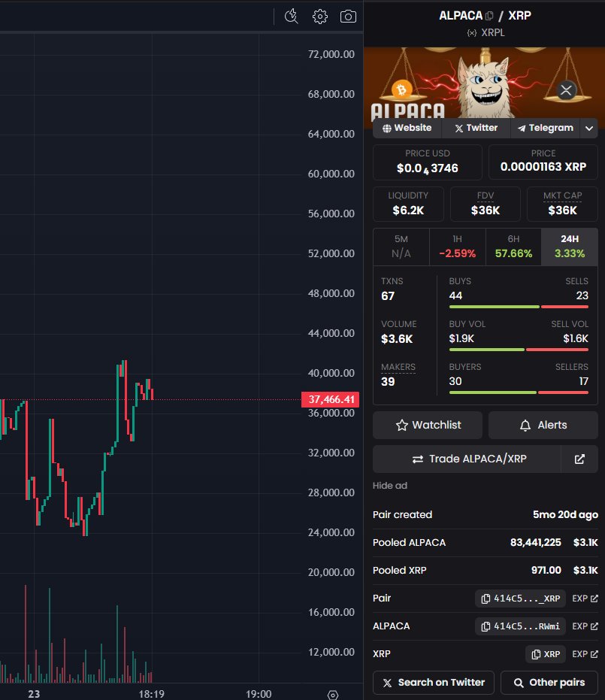Select the 5M timeframe tab

[x=401, y=247]
